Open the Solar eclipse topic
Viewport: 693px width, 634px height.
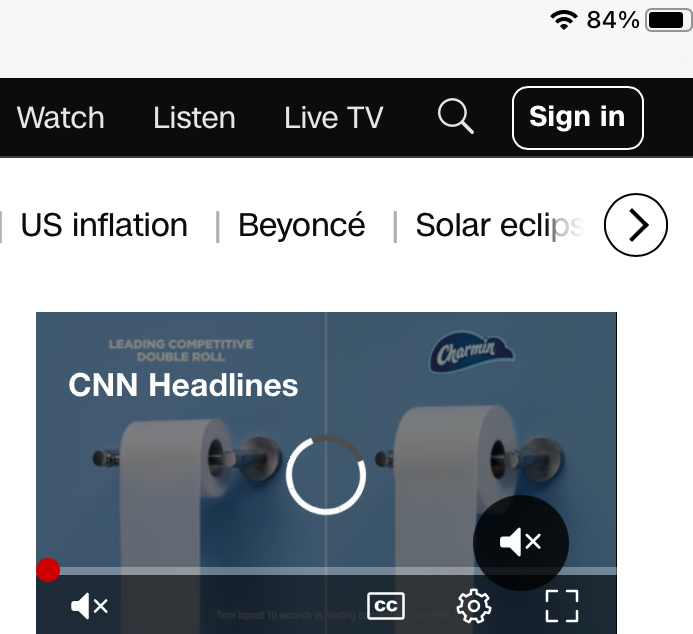pos(499,225)
